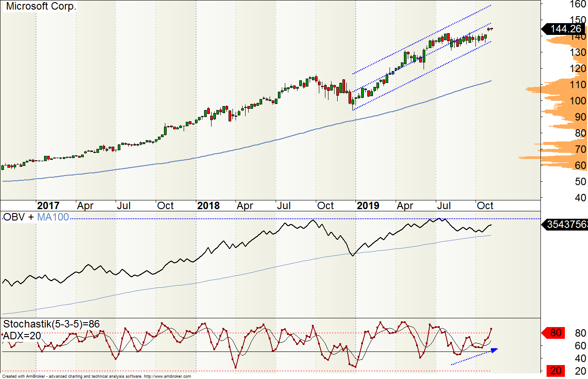Select the red 20 oversold level marker
The height and width of the screenshot is (379, 588).
tap(555, 371)
